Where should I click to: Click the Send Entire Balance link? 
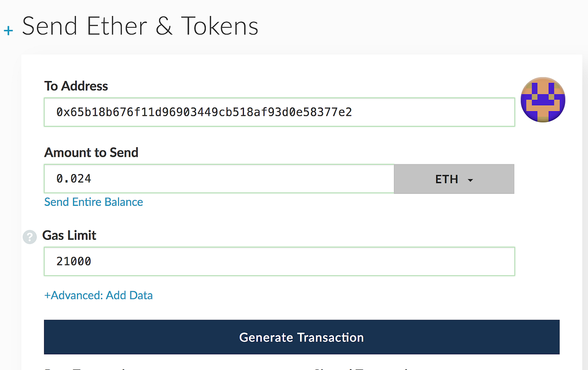click(x=93, y=202)
